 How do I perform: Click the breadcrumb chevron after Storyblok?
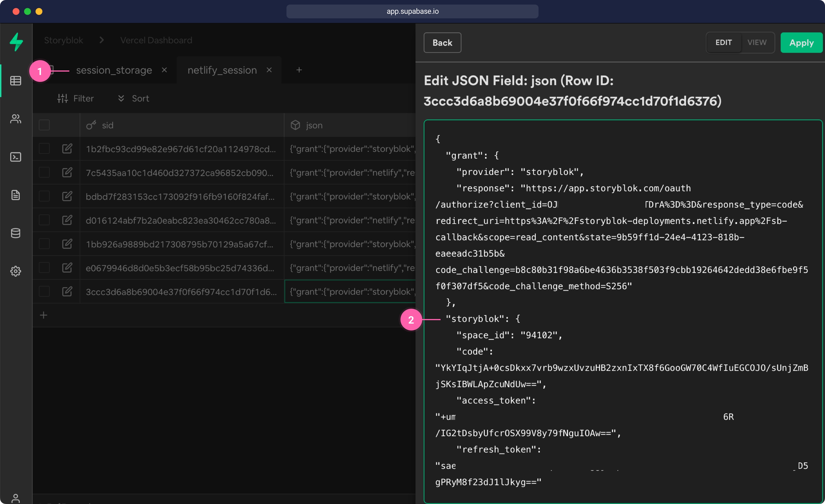click(x=101, y=40)
